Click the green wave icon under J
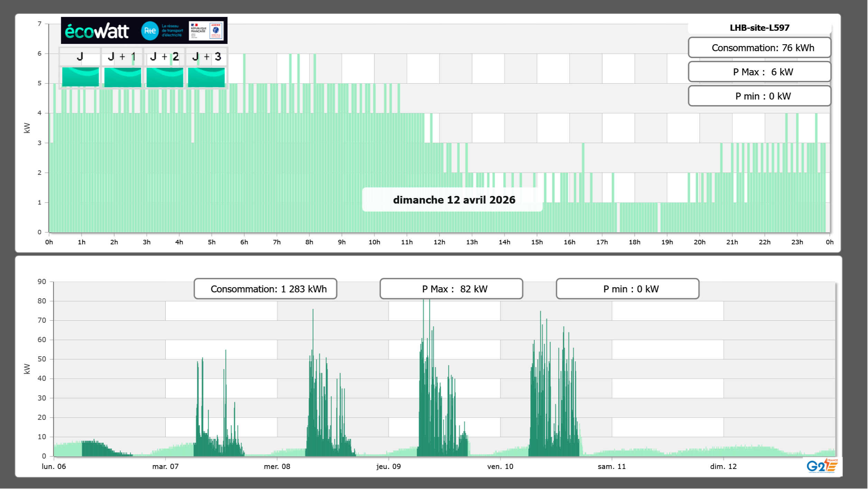 (80, 77)
